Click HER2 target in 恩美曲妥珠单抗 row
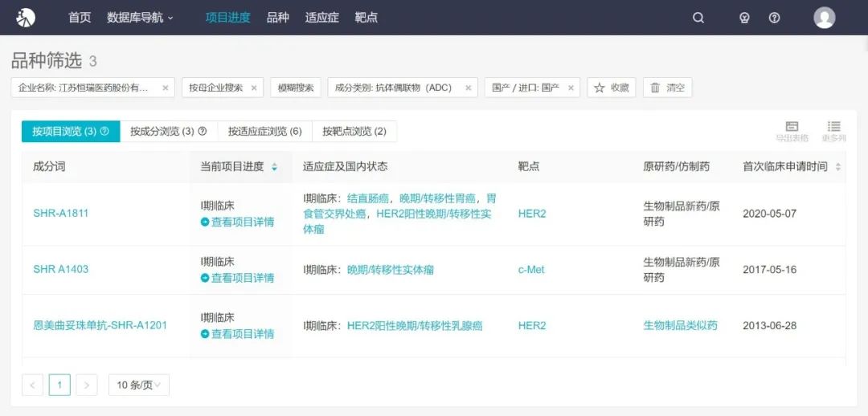Viewport: 868px width, 416px height. coord(532,326)
